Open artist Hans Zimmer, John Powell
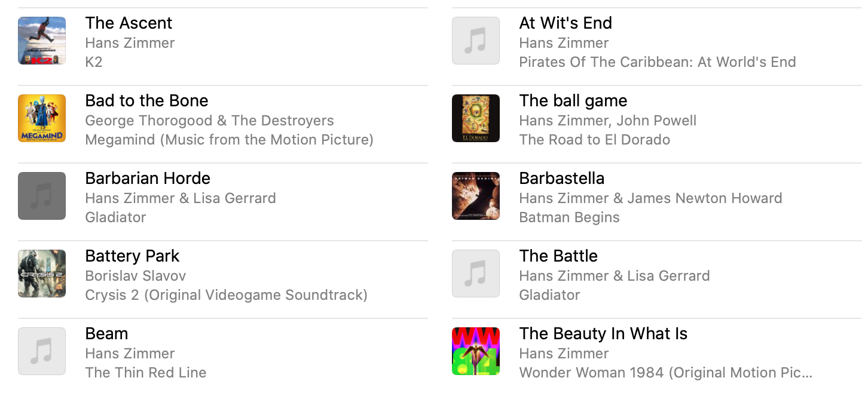 click(607, 121)
